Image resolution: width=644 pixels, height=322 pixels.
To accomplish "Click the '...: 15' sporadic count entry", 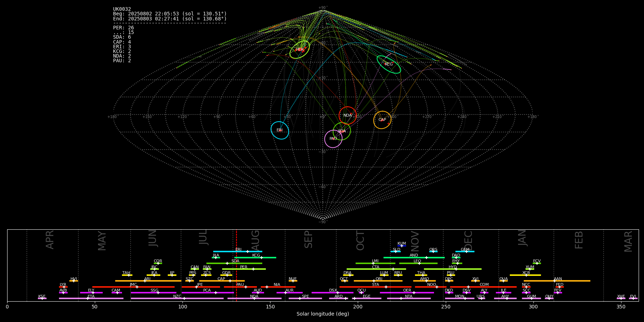I will [123, 33].
